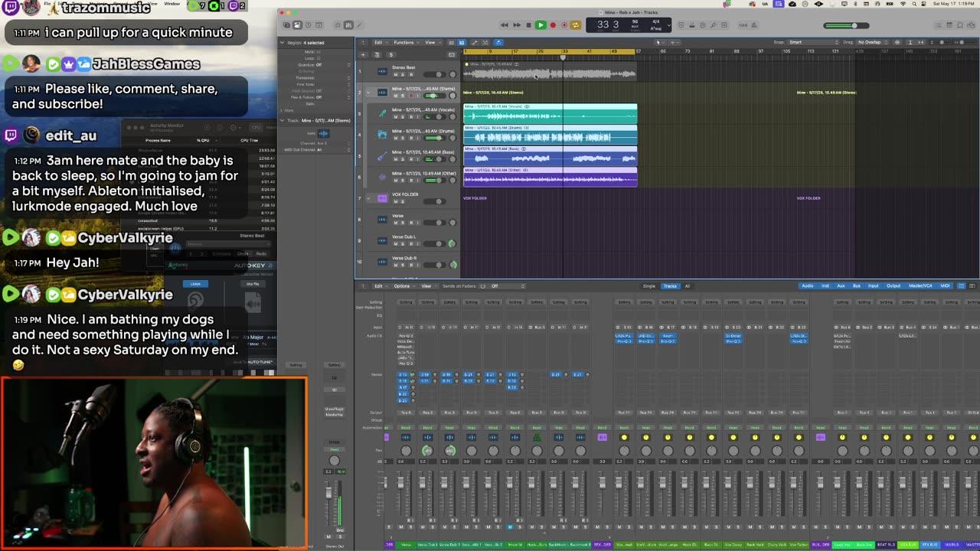Expand the Track inspector disclosure triangle
Viewport: 980px width, 551px height.
coord(282,120)
